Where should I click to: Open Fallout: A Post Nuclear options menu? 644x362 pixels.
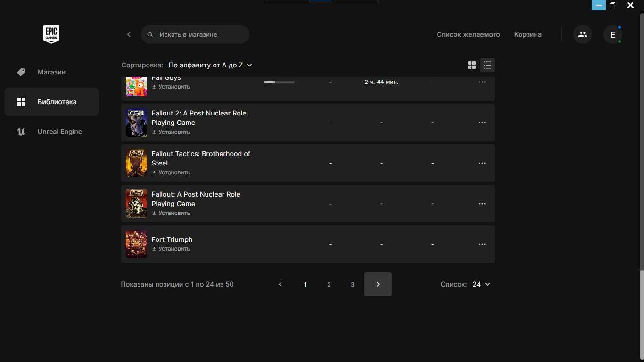coord(482,204)
